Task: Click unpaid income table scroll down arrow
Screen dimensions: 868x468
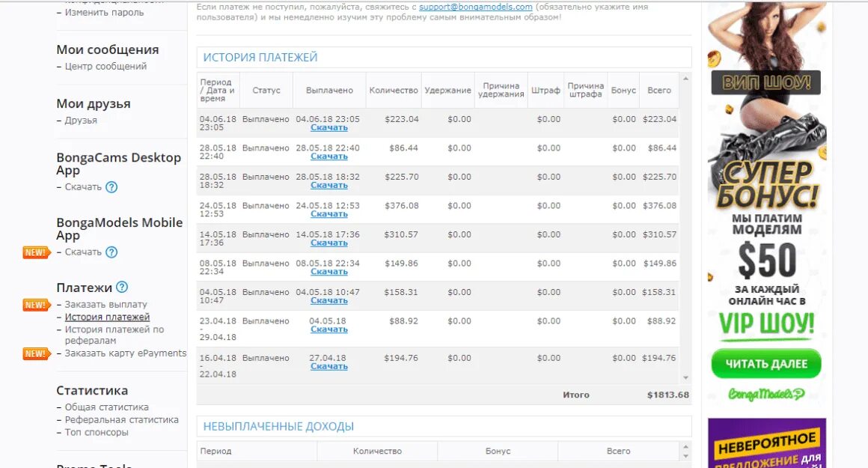Action: pos(686,456)
